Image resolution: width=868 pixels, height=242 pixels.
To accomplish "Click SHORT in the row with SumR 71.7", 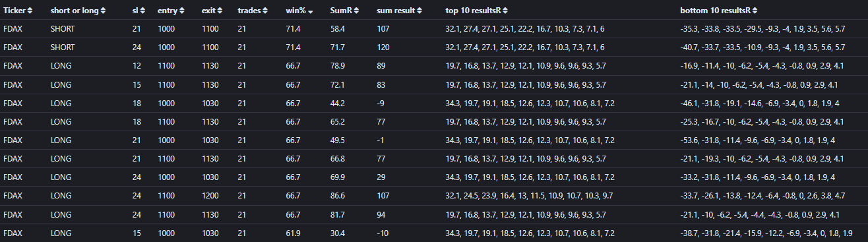I will pyautogui.click(x=63, y=47).
